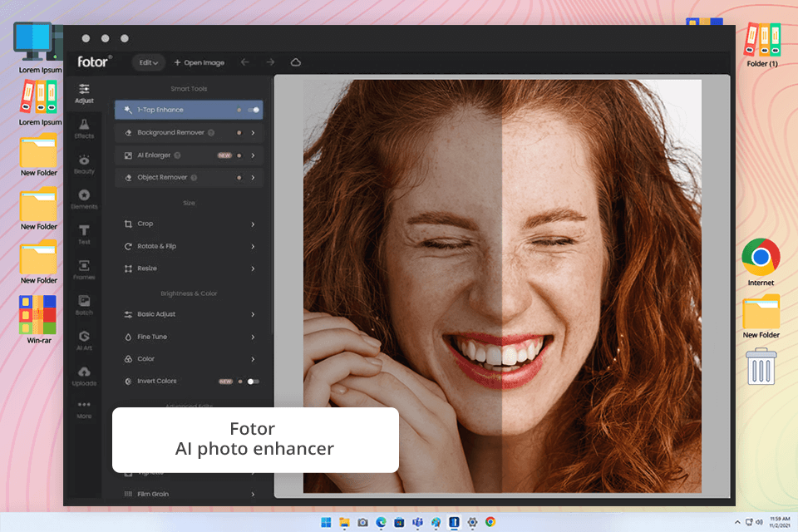The image size is (798, 532).
Task: Click the undo back arrow
Action: [244, 62]
